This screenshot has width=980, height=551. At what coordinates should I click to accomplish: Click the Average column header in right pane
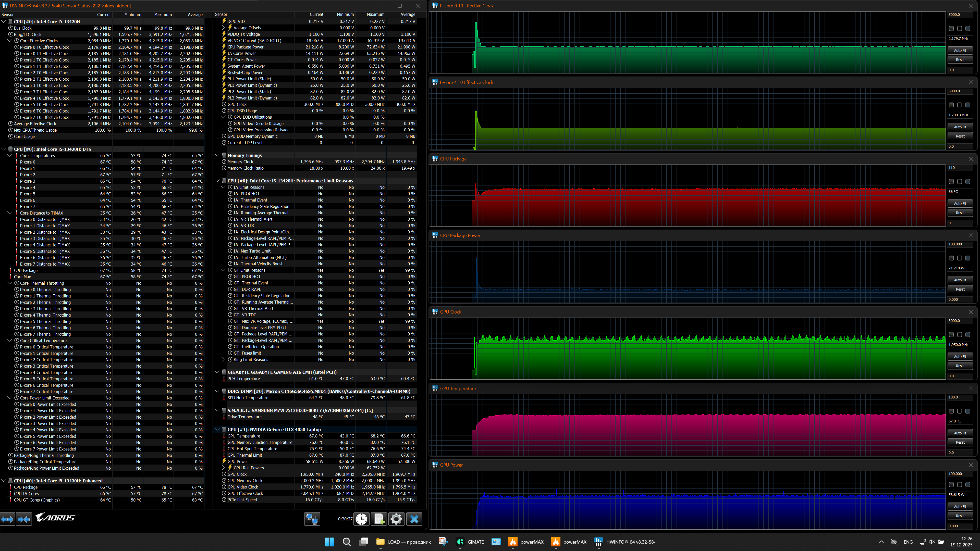(x=408, y=15)
